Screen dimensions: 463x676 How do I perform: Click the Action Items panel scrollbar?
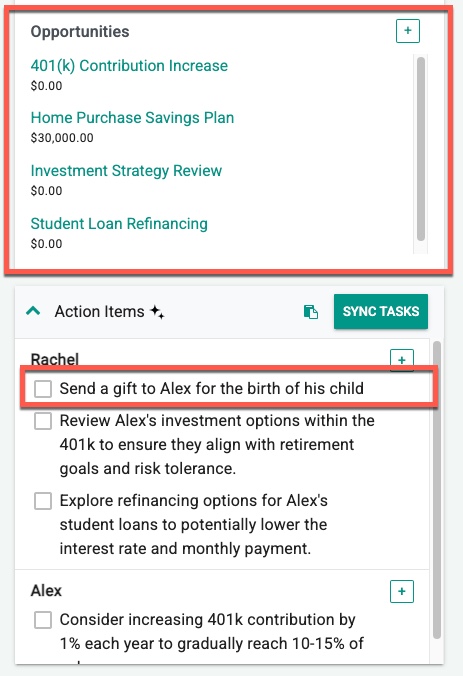[x=437, y=490]
